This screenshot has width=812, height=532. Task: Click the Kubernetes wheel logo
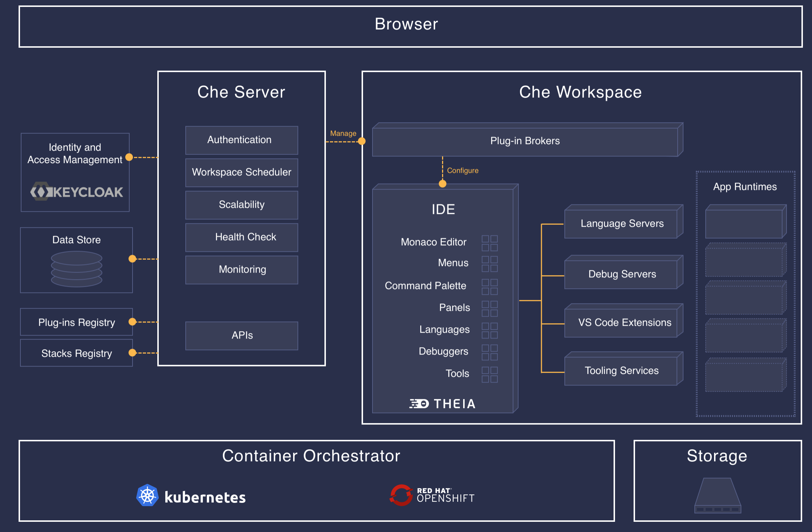[147, 496]
